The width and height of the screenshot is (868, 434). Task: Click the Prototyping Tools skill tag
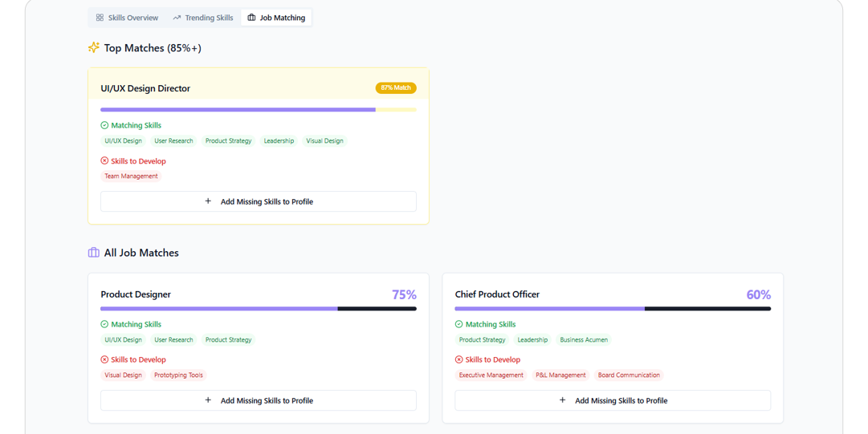[178, 375]
